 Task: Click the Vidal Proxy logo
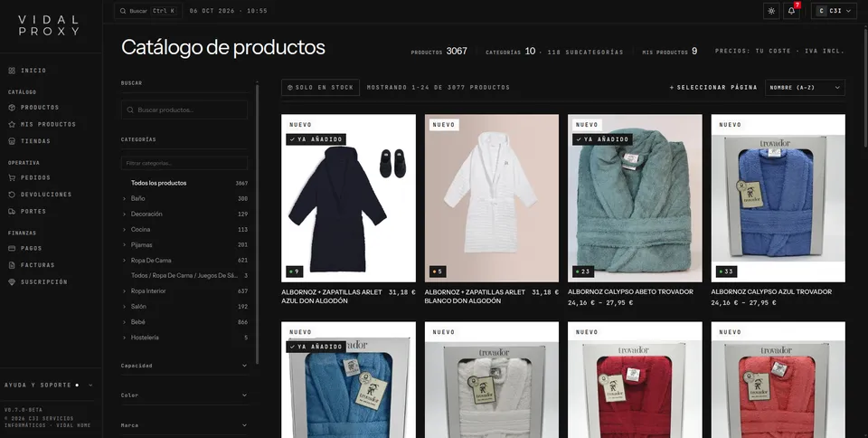[49, 25]
